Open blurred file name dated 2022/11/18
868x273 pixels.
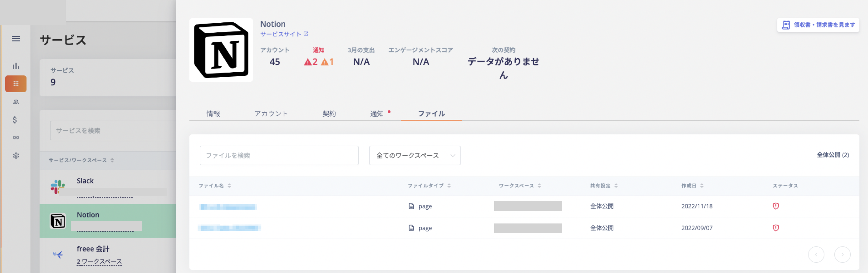228,206
